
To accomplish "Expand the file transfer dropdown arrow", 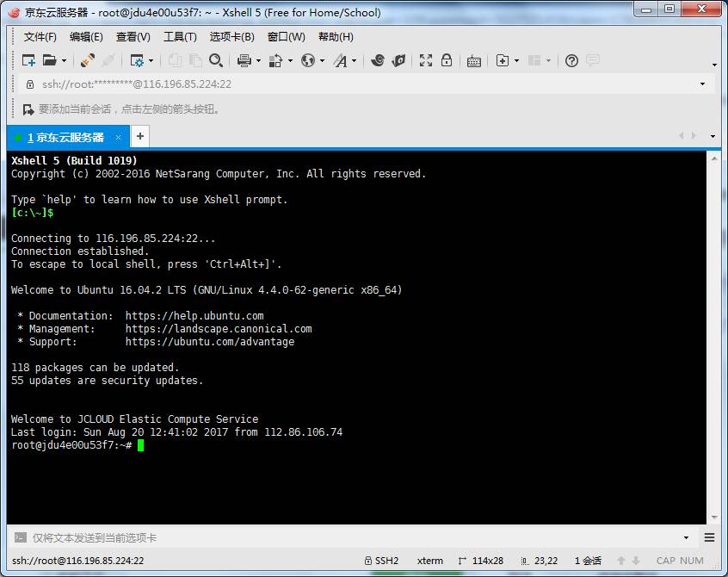I will [290, 61].
